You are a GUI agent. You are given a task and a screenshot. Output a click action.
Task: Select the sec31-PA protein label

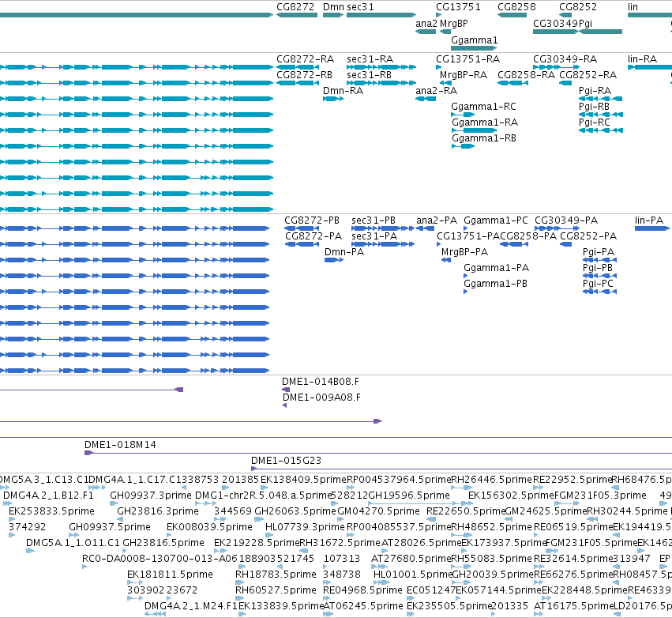click(x=374, y=236)
